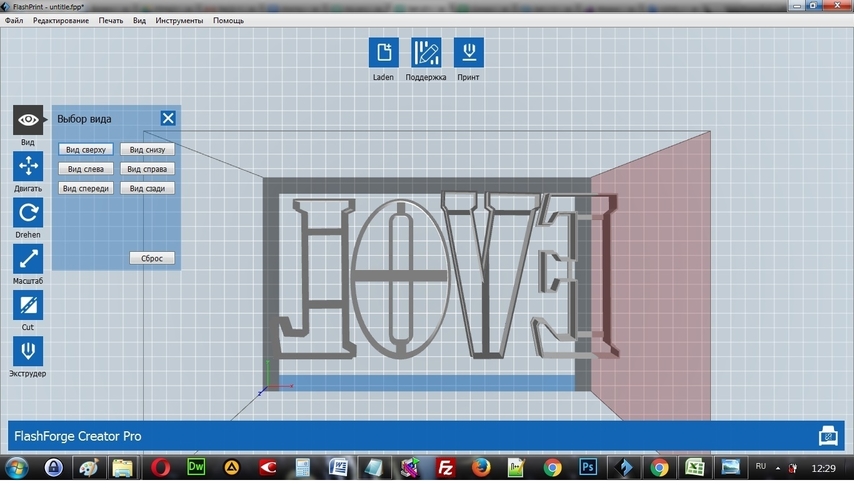This screenshot has height=500, width=854.
Task: Click the Вид спереди button
Action: coord(86,188)
